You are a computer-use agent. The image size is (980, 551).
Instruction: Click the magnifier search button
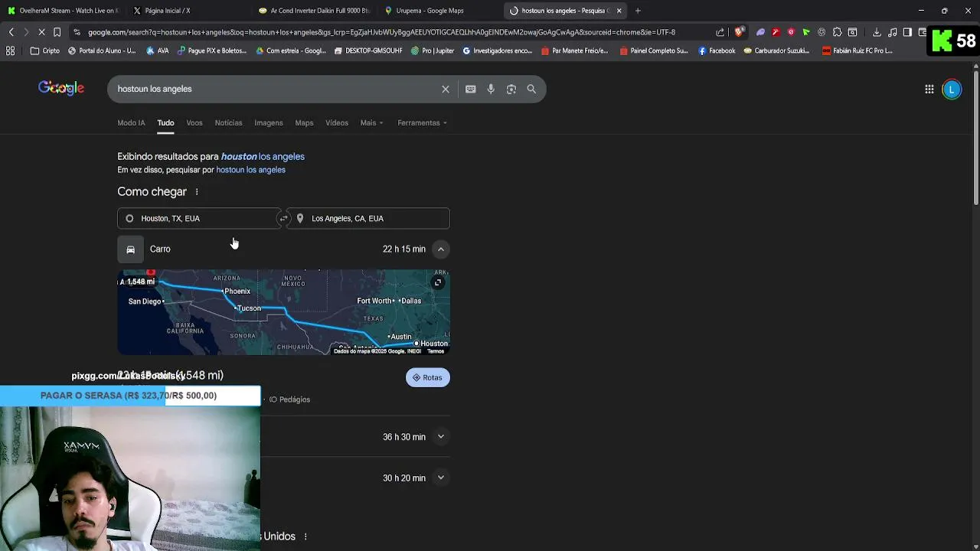(531, 89)
